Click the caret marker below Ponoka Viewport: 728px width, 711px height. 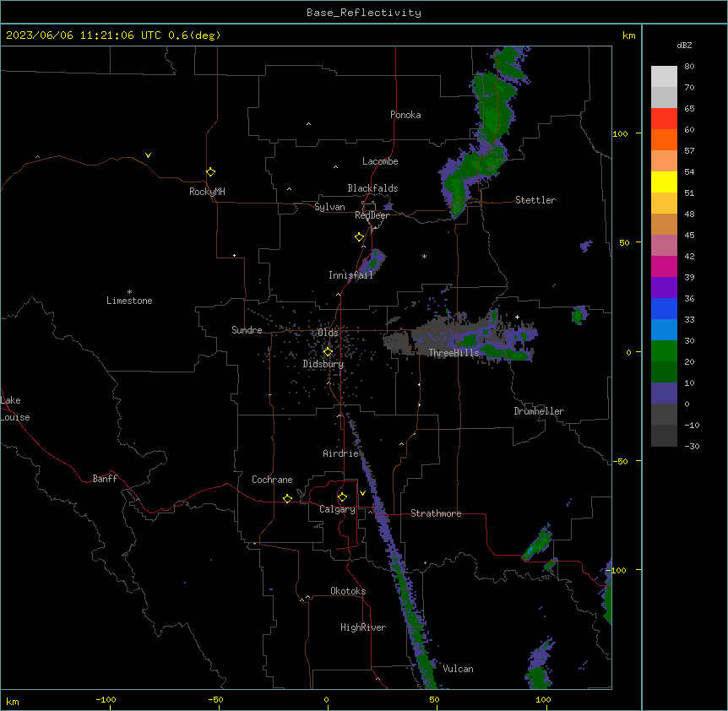pos(309,124)
